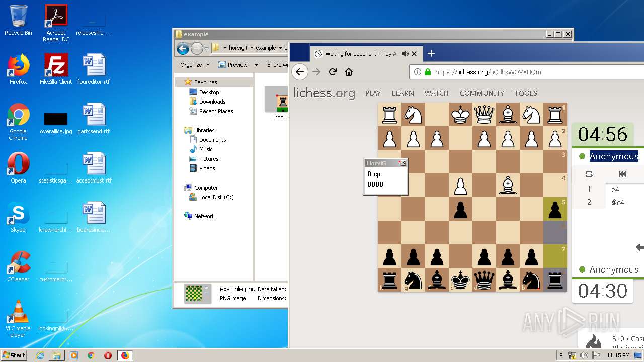Open Recycle Bin desktop icon
The image size is (644, 362).
tap(18, 20)
